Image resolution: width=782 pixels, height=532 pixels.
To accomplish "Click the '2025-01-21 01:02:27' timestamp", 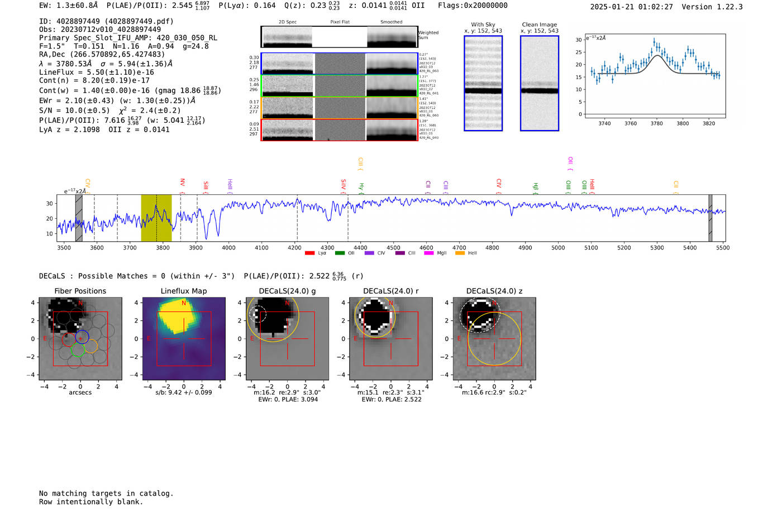I will (x=631, y=7).
